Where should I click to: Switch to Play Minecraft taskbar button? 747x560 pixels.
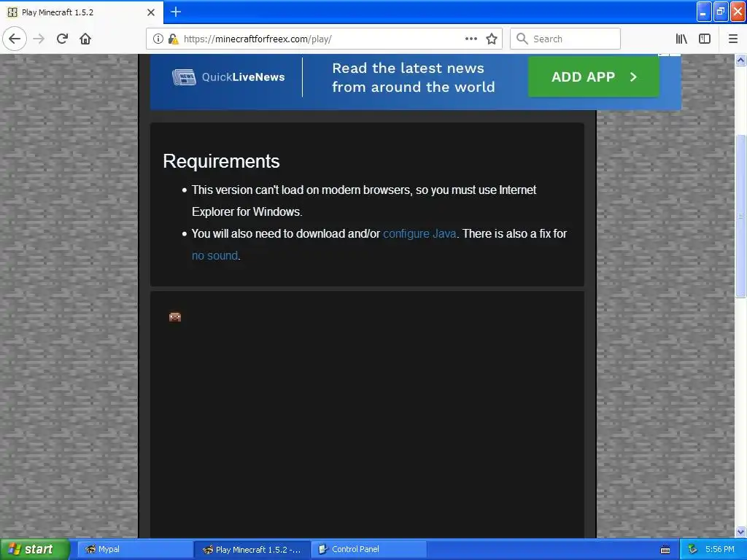(252, 549)
